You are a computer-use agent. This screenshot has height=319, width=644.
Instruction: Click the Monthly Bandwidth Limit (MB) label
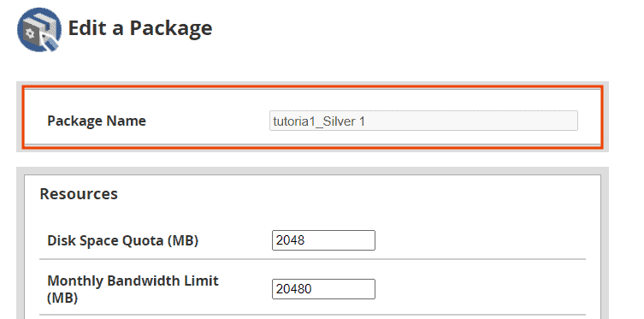(x=133, y=289)
